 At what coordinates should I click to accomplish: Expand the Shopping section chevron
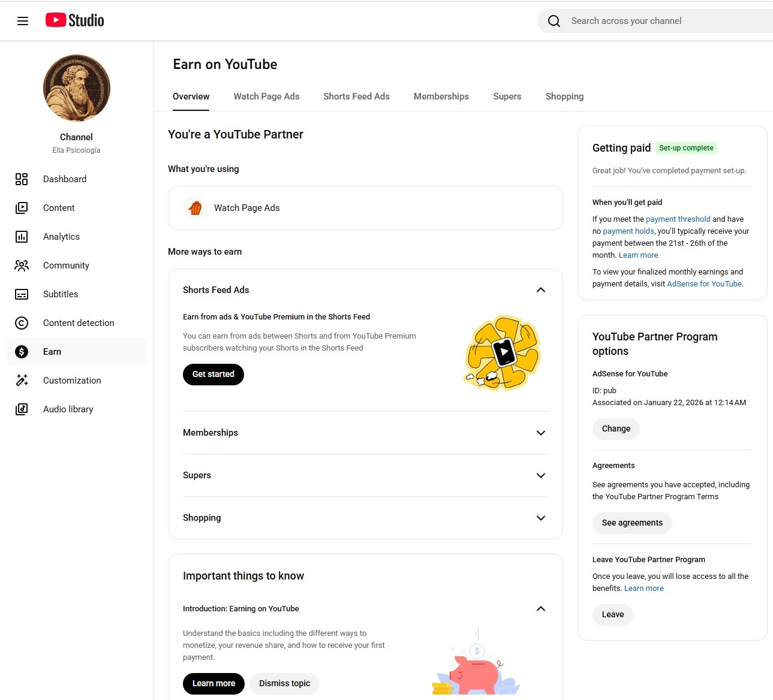pos(540,518)
